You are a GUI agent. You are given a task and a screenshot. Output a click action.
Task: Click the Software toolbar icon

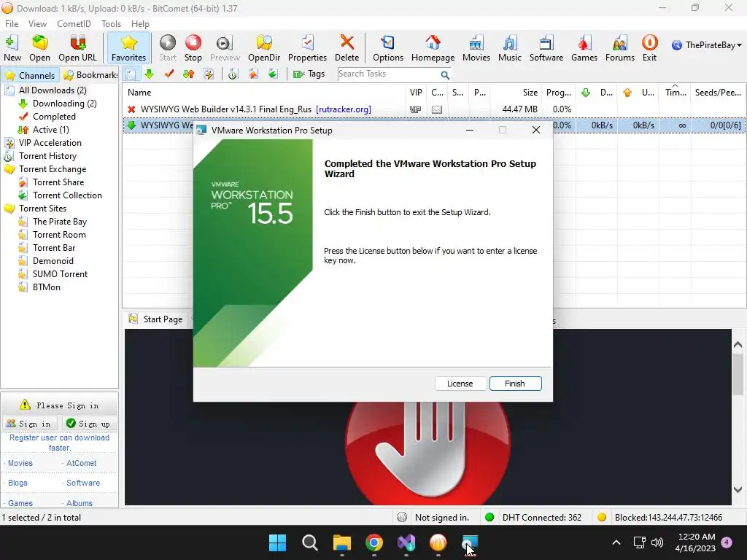click(x=546, y=48)
